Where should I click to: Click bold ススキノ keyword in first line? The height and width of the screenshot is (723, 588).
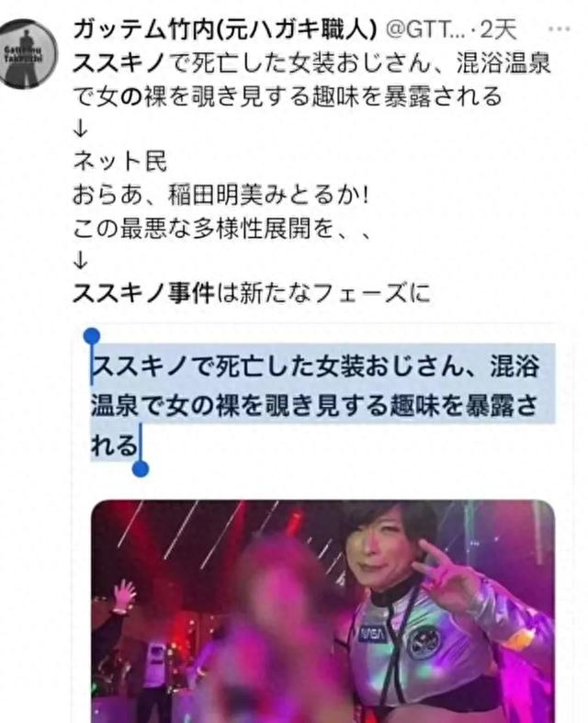(119, 63)
